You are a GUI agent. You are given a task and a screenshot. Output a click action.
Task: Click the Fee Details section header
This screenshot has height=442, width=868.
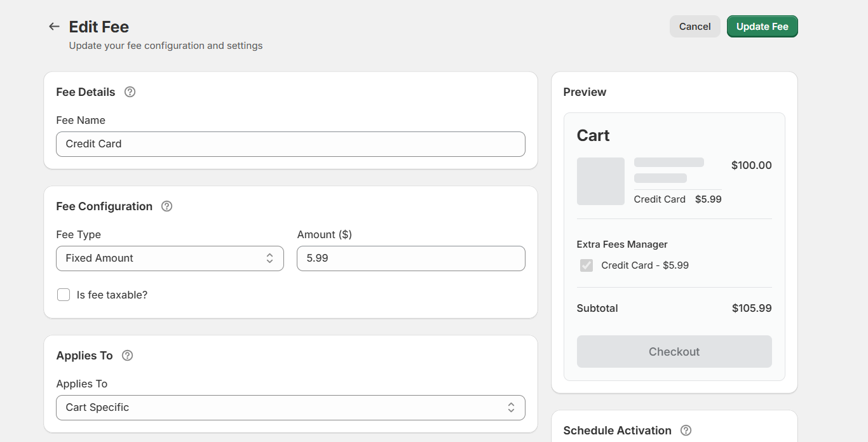pos(85,91)
